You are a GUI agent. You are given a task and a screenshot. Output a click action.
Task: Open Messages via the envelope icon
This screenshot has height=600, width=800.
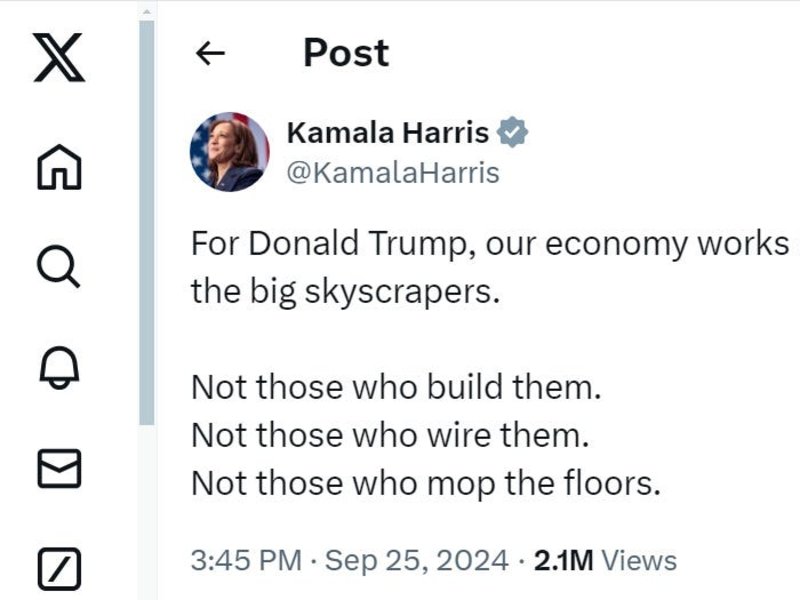58,466
